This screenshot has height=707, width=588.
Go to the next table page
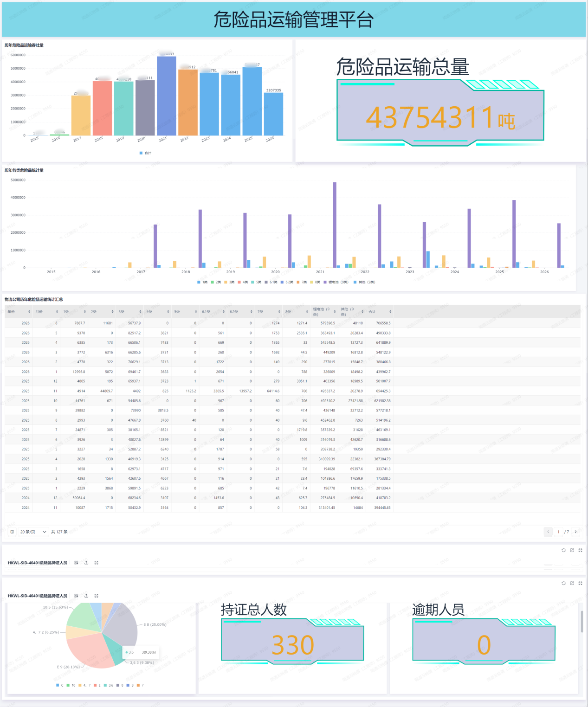coord(575,532)
